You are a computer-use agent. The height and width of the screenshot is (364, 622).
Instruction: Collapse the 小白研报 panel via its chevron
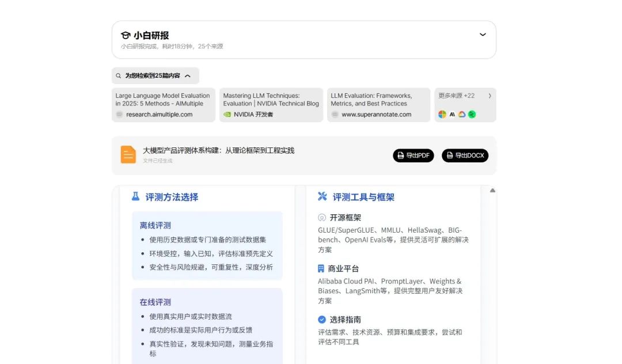point(483,35)
